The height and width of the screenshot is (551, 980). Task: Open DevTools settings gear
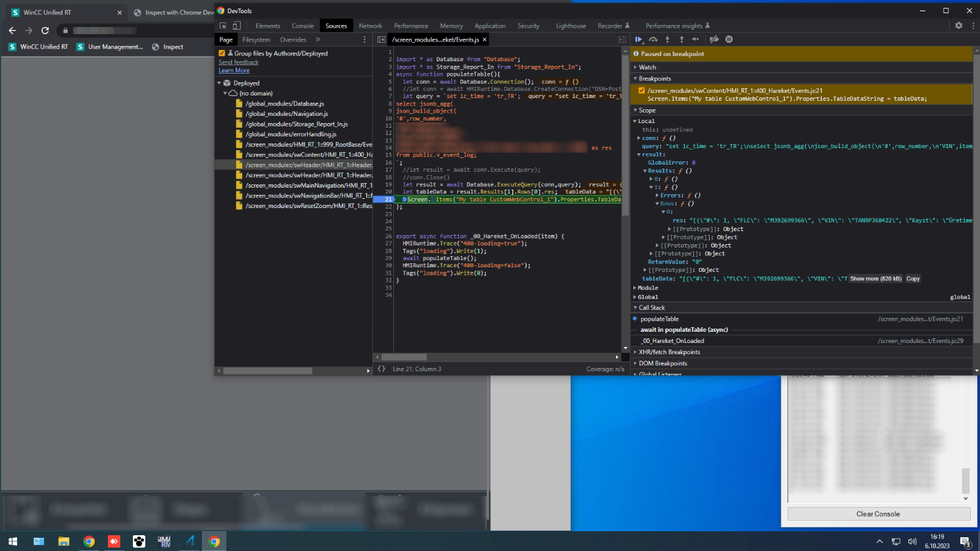tap(958, 26)
